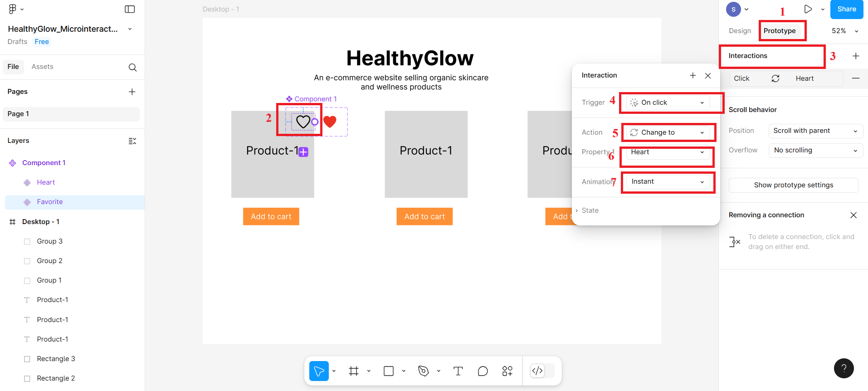The width and height of the screenshot is (868, 391).
Task: Select the Text tool
Action: [x=458, y=371]
